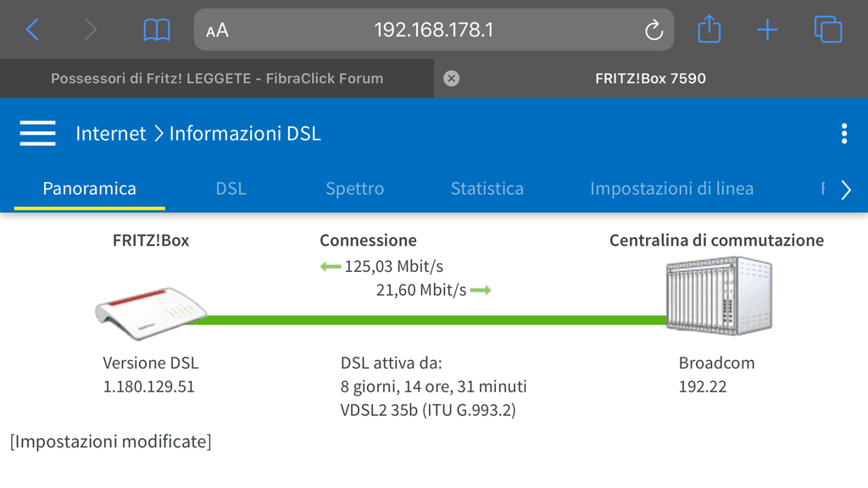Click the Internet breadcrumb link
This screenshot has height=488, width=868.
point(110,133)
